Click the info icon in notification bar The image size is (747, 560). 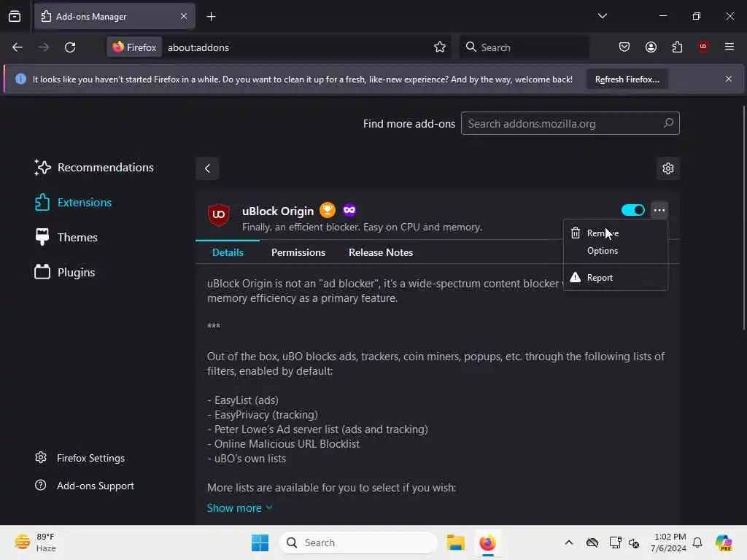[20, 79]
